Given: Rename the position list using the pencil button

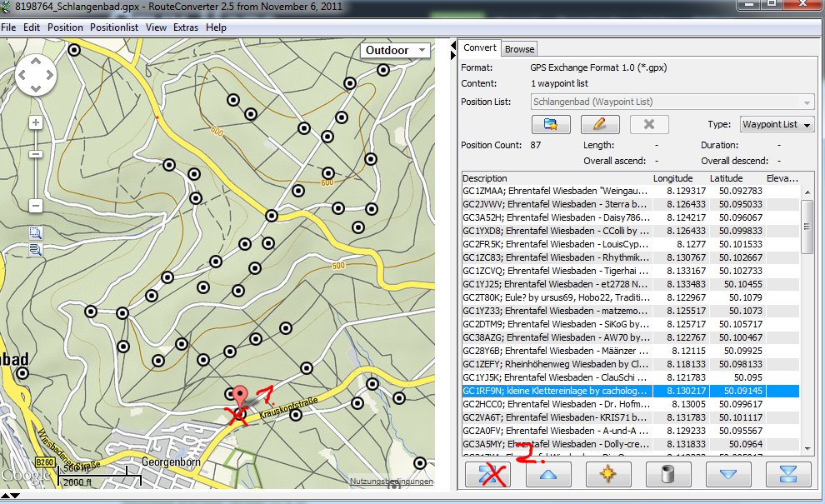Looking at the screenshot, I should (x=600, y=124).
